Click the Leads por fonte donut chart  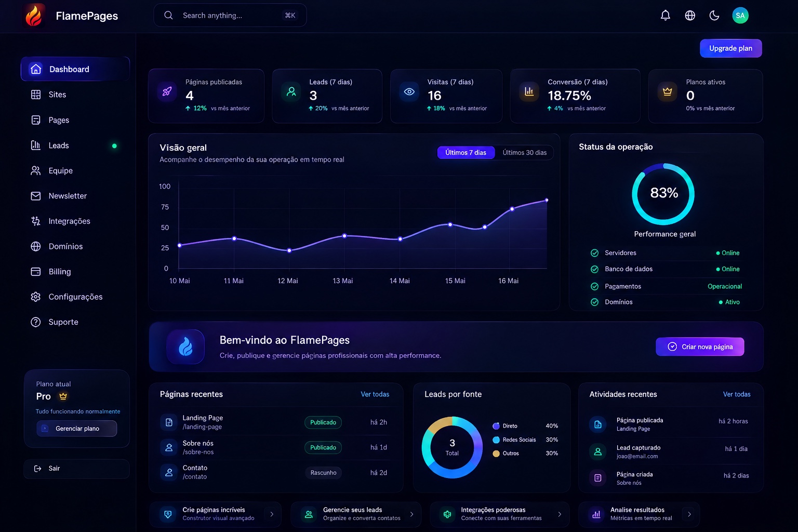[452, 447]
